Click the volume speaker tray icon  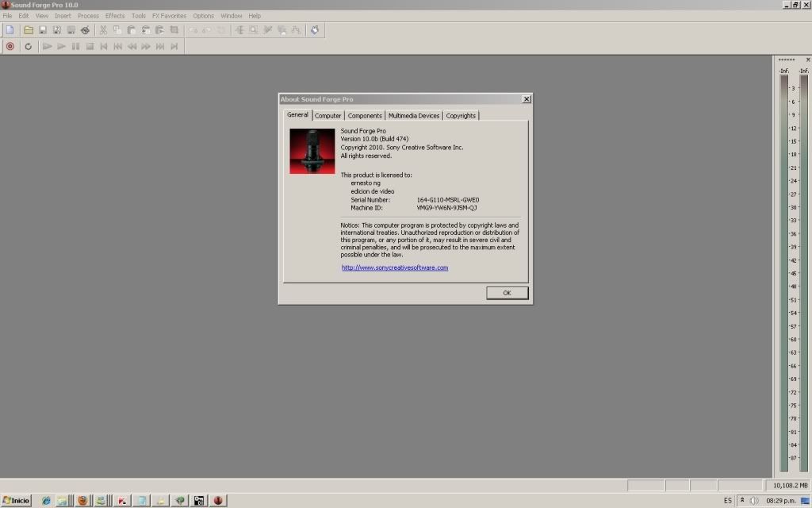point(754,500)
